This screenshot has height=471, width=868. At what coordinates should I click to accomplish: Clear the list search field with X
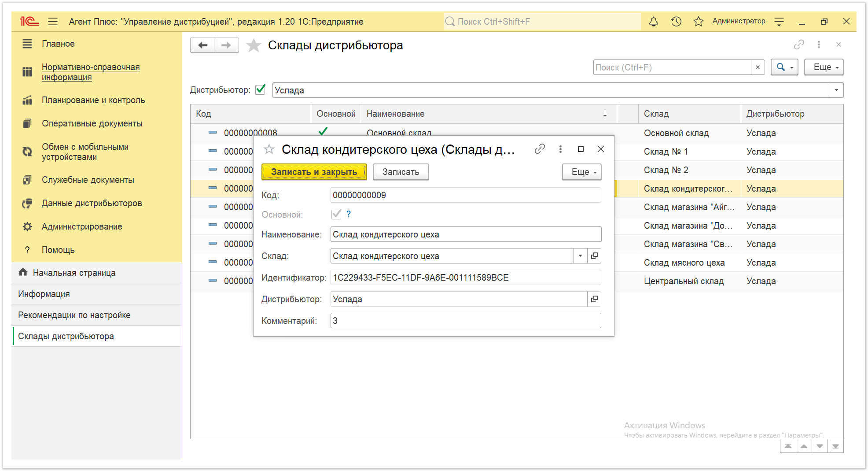coord(758,67)
